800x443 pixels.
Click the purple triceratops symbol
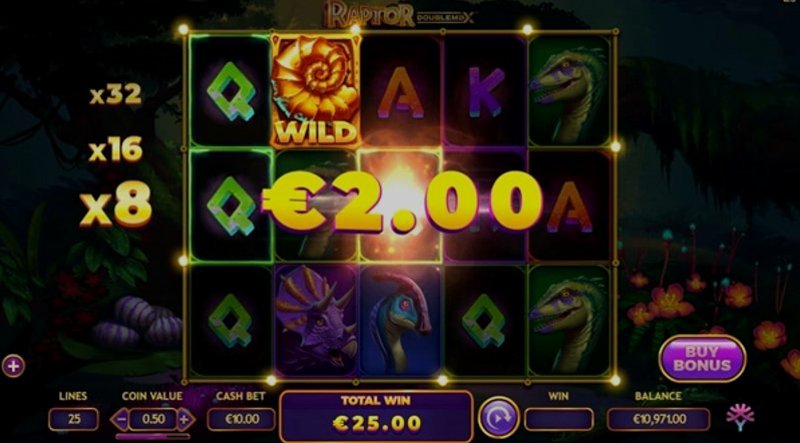(x=316, y=319)
